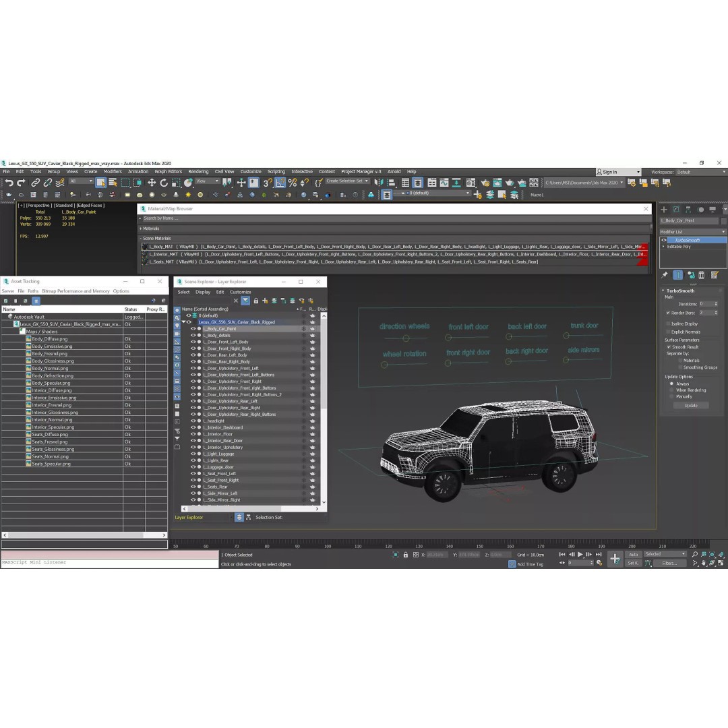Open the Workspaces Default dropdown
Viewport: 728px width, 728px height.
click(x=701, y=173)
